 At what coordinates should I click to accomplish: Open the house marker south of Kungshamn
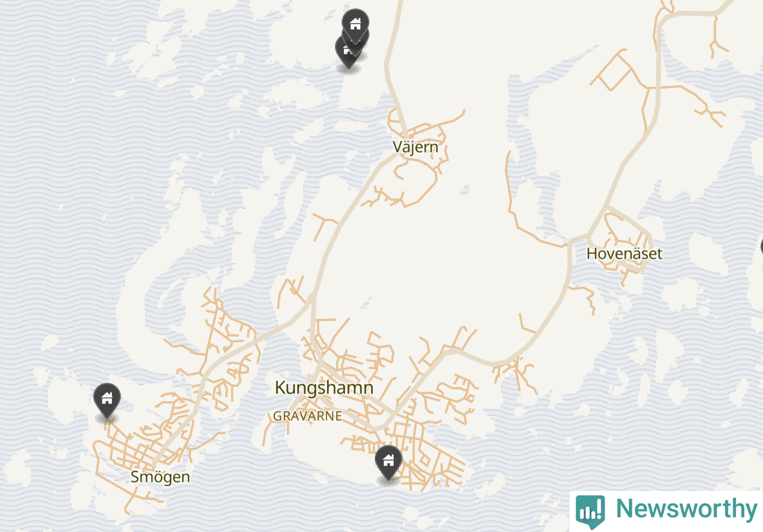(388, 462)
